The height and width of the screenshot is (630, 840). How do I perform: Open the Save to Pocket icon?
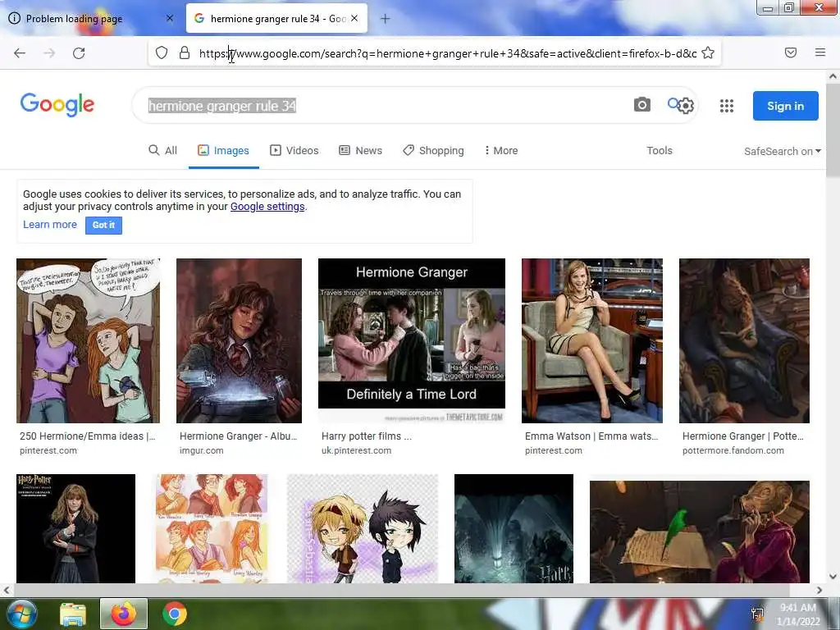click(790, 52)
